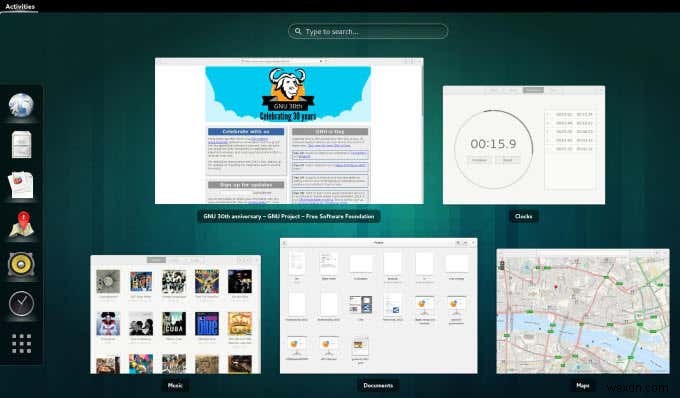Screen dimensions: 680x398
Task: Launch Maps from the dash red pin icon
Action: coord(21,224)
